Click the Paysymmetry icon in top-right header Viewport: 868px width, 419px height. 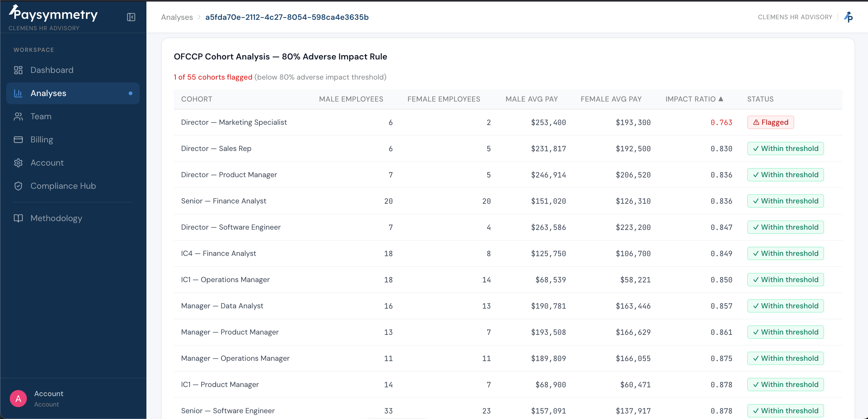(x=848, y=17)
